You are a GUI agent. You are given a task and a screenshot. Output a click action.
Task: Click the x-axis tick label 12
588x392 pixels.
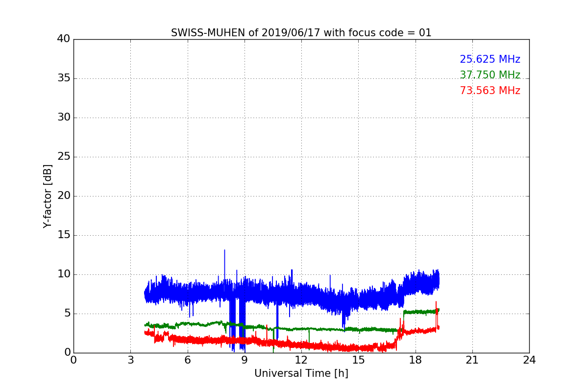point(301,360)
